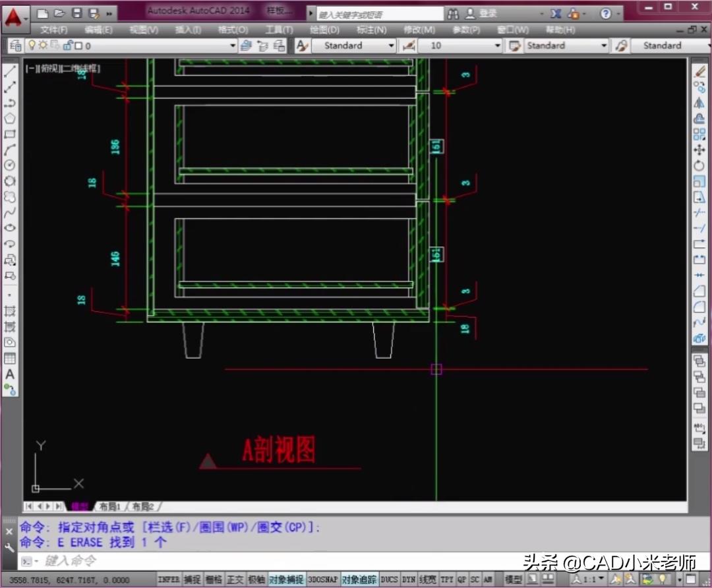This screenshot has height=588, width=712.
Task: Select the Polygon tool
Action: [9, 118]
